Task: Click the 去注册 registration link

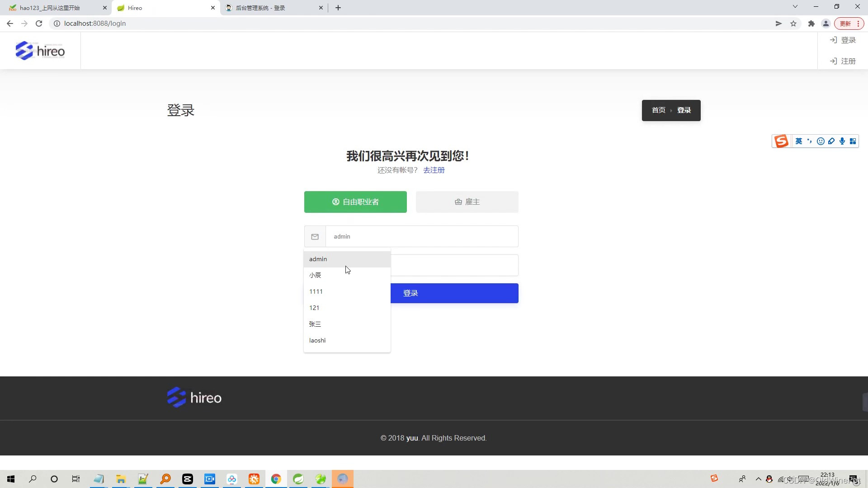Action: pyautogui.click(x=434, y=170)
